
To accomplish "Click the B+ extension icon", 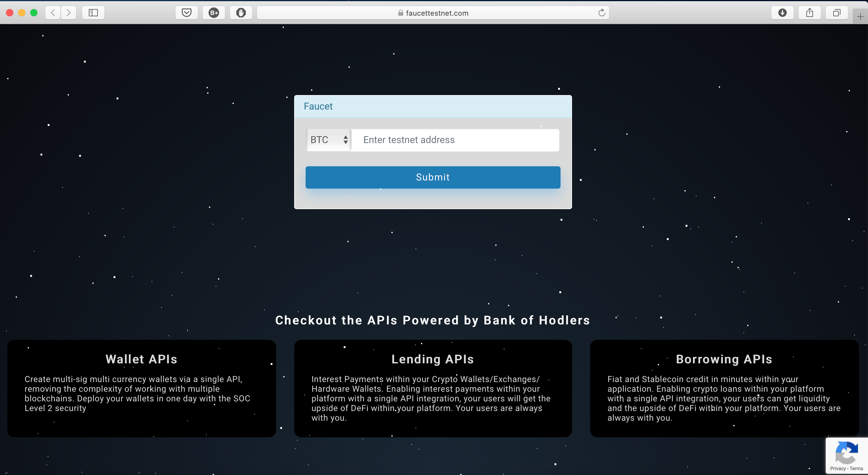I will [x=214, y=13].
